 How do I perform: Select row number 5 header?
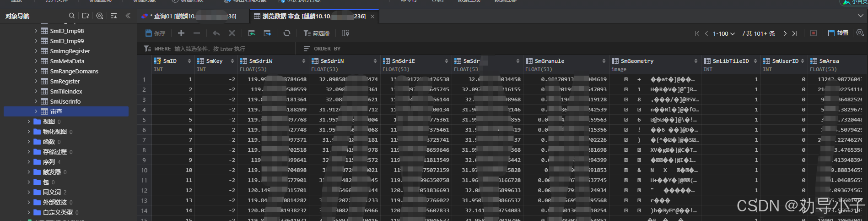click(x=144, y=120)
